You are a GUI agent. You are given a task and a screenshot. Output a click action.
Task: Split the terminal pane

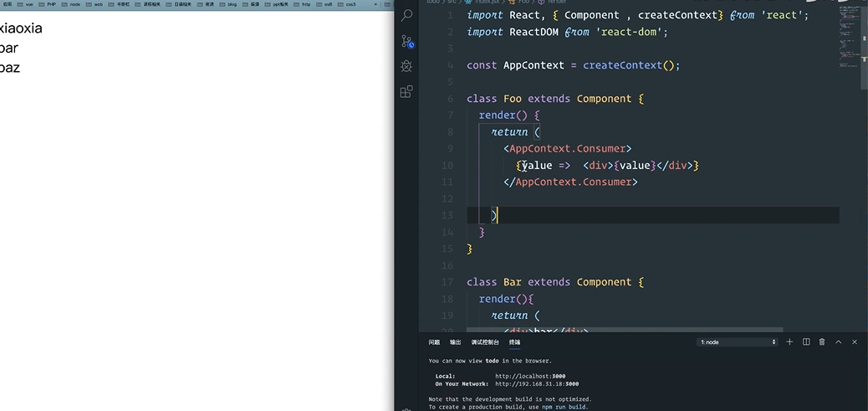tap(807, 342)
